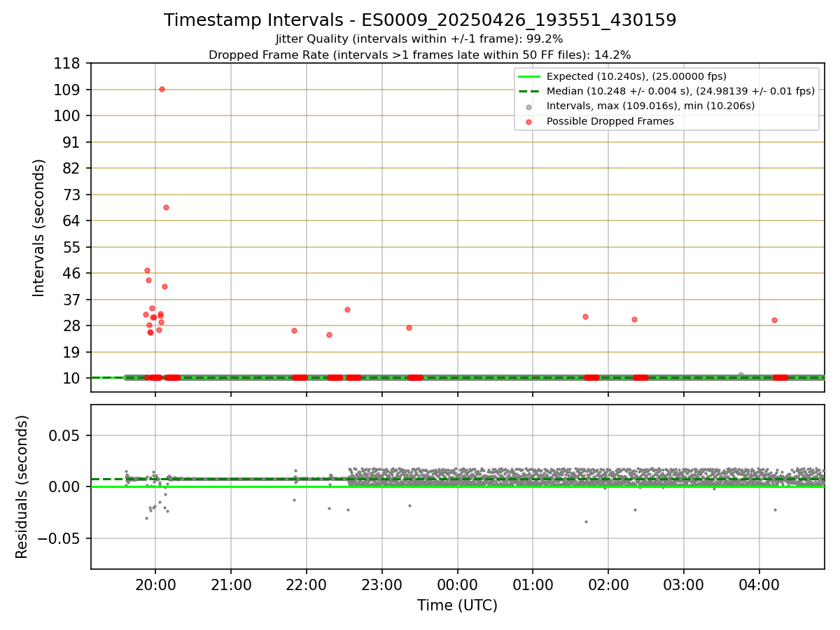Click the x-axis tick label "00:00"
Viewport: 840px width, 630px height.
pyautogui.click(x=457, y=585)
